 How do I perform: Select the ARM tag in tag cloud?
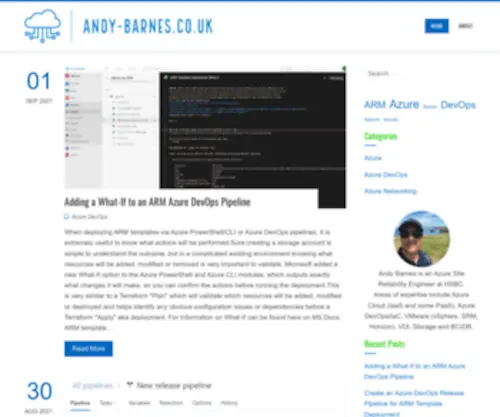tap(375, 105)
